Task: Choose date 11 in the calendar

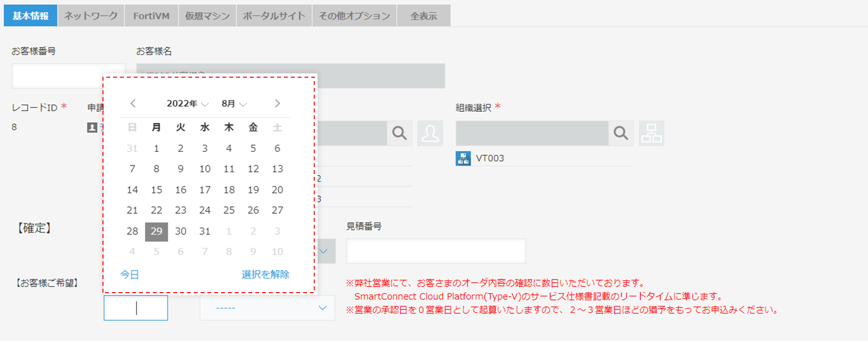Action: [x=229, y=169]
